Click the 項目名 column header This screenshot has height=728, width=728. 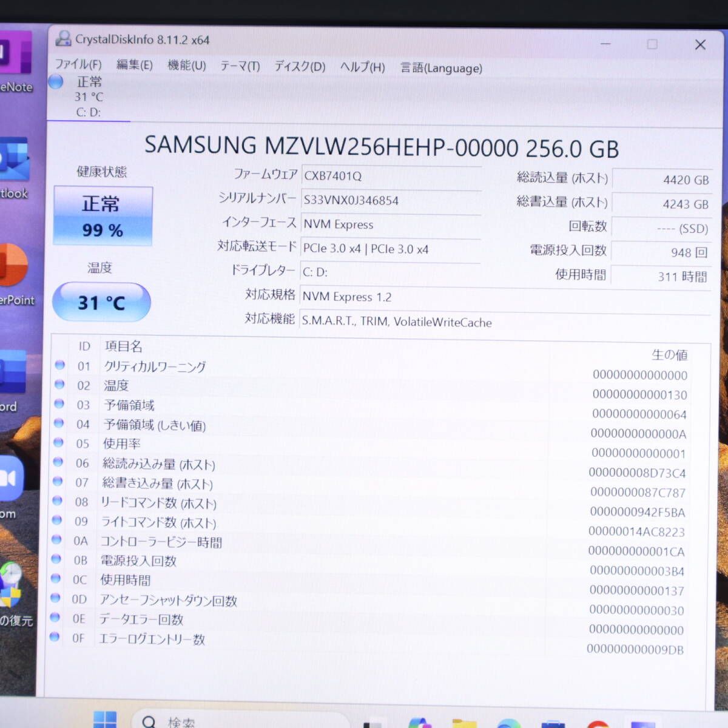[x=124, y=346]
